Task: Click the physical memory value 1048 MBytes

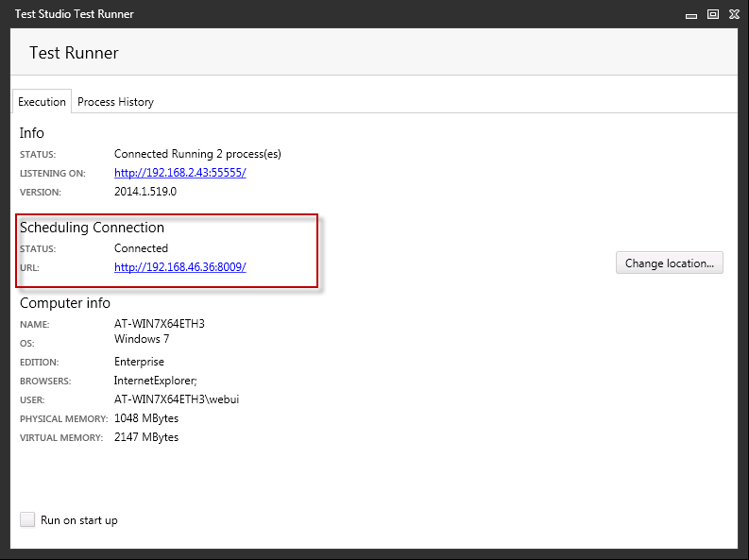Action: point(146,418)
